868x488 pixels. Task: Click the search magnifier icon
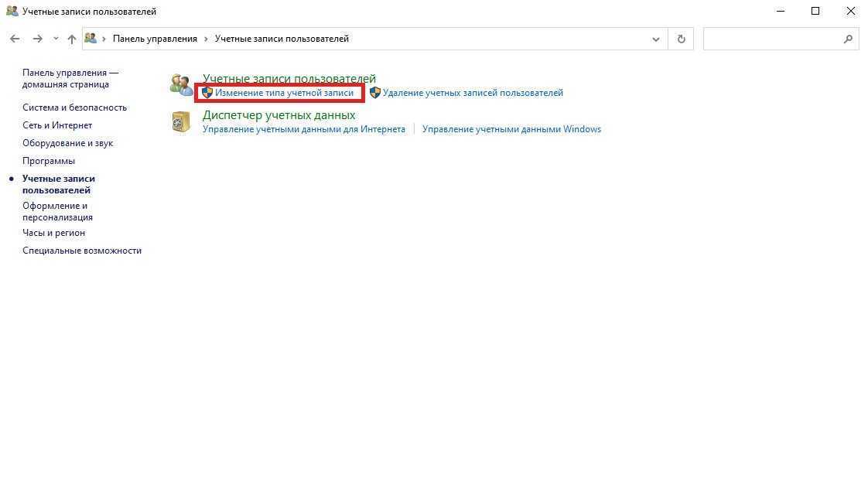pyautogui.click(x=848, y=39)
